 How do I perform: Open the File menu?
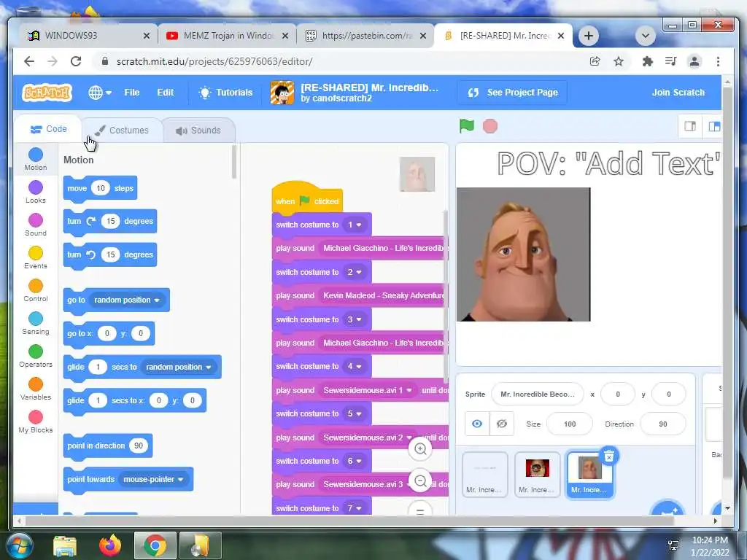pyautogui.click(x=132, y=93)
